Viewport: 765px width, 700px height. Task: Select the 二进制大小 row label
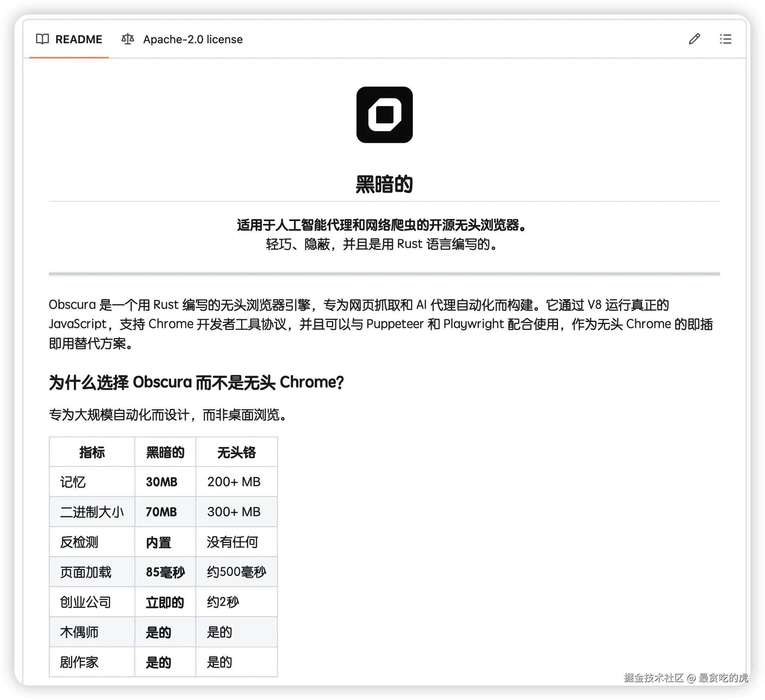tap(92, 512)
